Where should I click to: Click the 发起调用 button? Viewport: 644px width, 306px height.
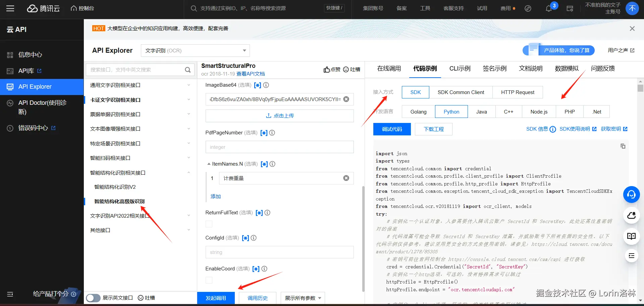[x=216, y=298]
